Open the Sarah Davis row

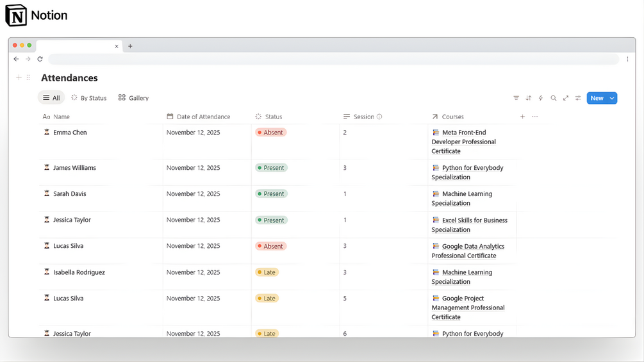pos(70,193)
